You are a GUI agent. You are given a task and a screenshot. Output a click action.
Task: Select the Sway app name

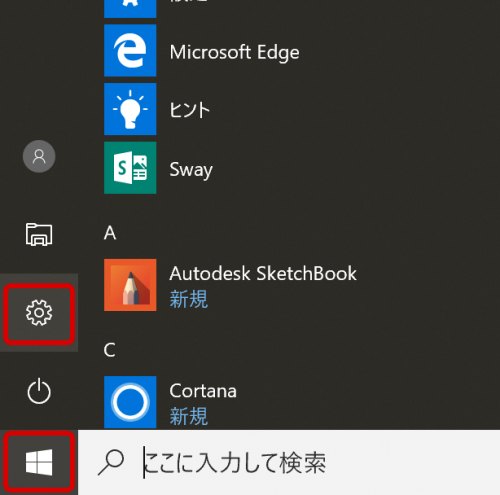pyautogui.click(x=191, y=170)
